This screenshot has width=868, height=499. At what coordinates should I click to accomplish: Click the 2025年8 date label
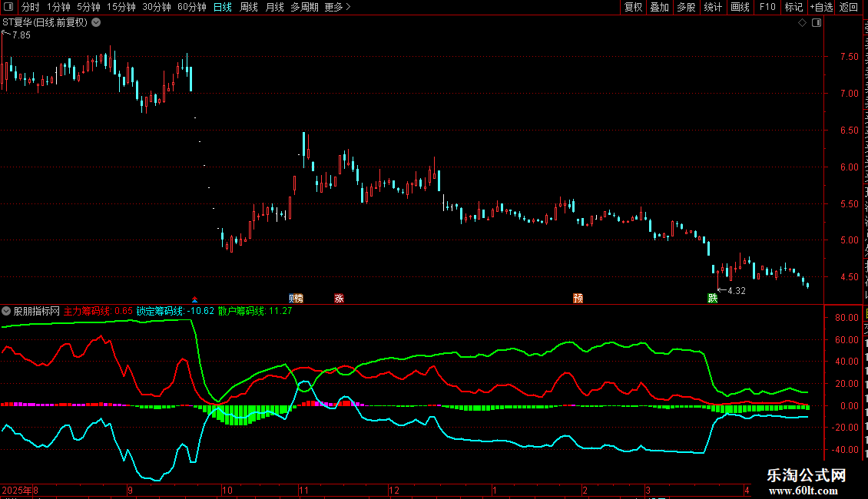click(20, 490)
